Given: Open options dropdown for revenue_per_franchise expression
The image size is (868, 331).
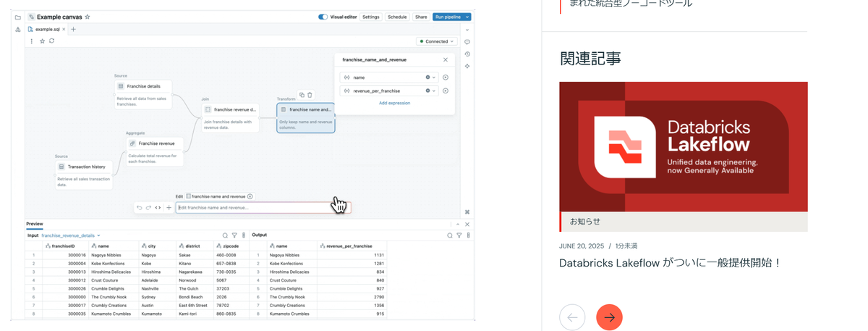Looking at the screenshot, I should [x=434, y=91].
